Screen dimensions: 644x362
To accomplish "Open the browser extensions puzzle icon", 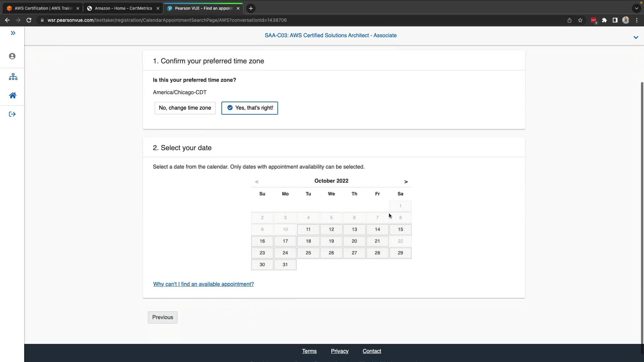I will [604, 20].
